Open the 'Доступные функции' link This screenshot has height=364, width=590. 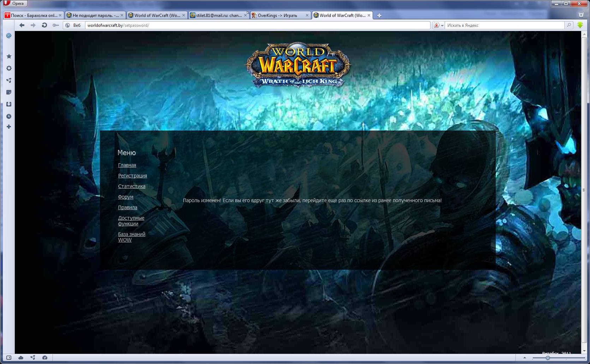(131, 221)
